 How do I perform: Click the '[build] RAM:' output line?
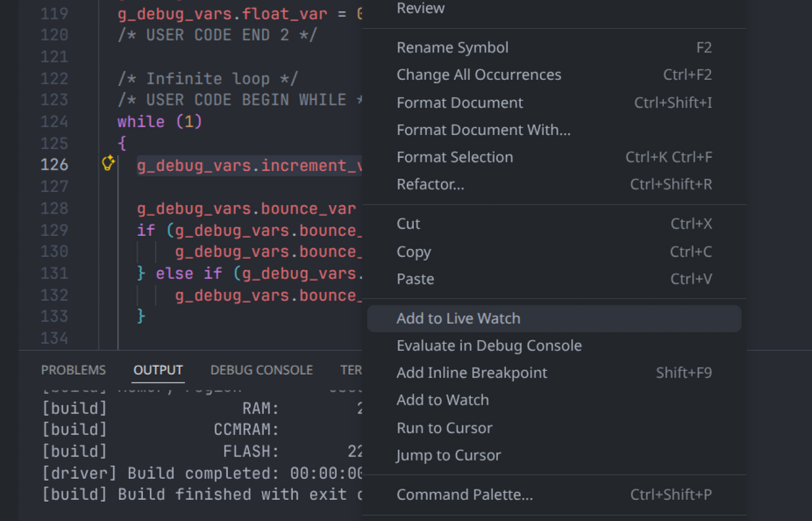[x=202, y=409]
